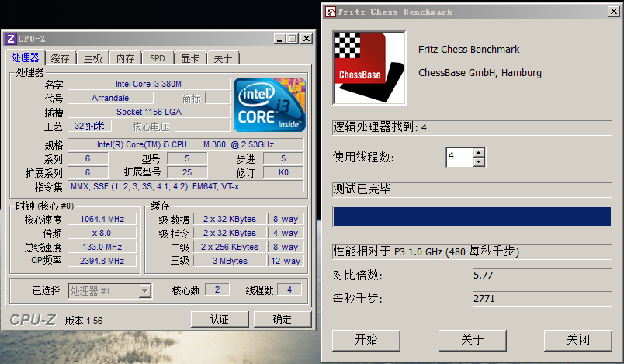
Task: Click the core speed 1064.4 MHz value
Action: (102, 219)
